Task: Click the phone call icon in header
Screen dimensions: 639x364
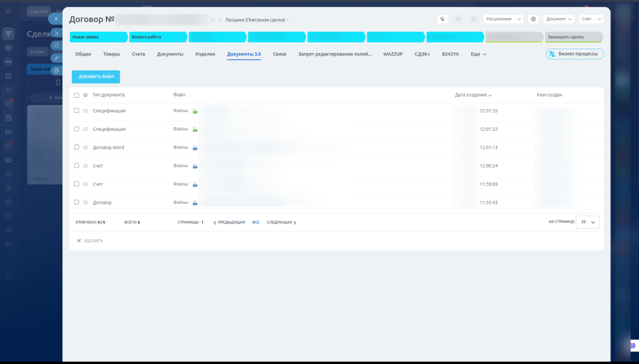Action: pyautogui.click(x=442, y=19)
